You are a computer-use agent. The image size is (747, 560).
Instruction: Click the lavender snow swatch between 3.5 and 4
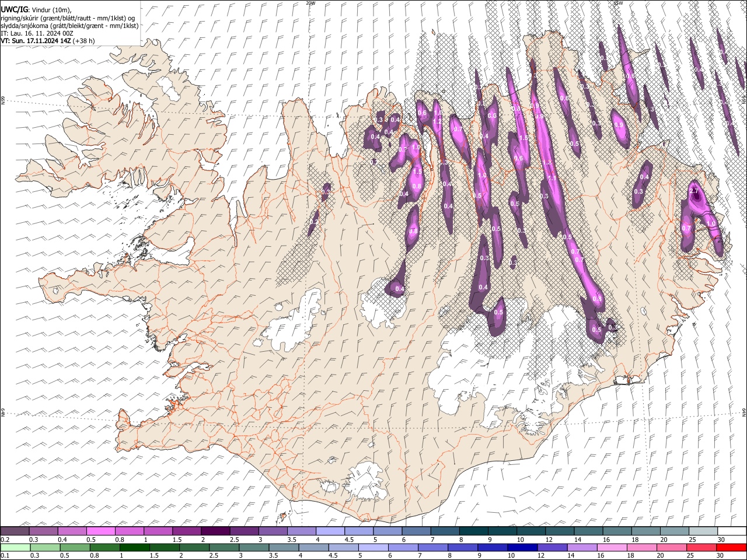click(302, 531)
